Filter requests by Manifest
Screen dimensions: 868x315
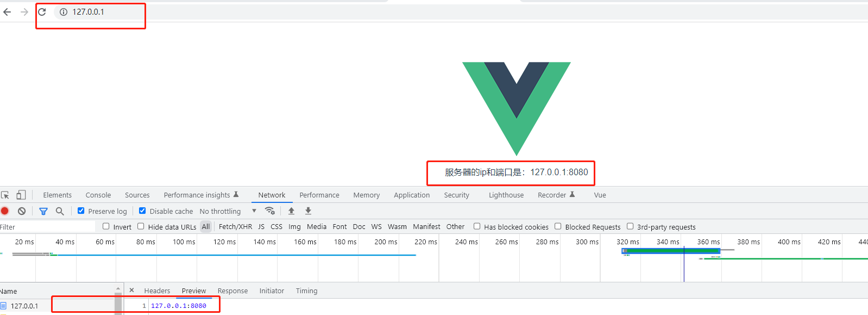coord(426,227)
